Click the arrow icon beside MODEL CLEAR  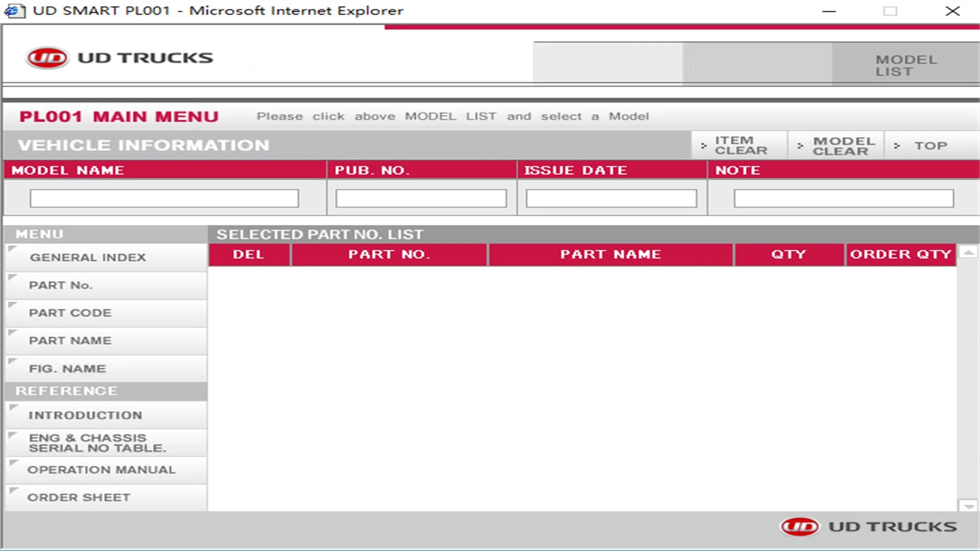[x=800, y=146]
